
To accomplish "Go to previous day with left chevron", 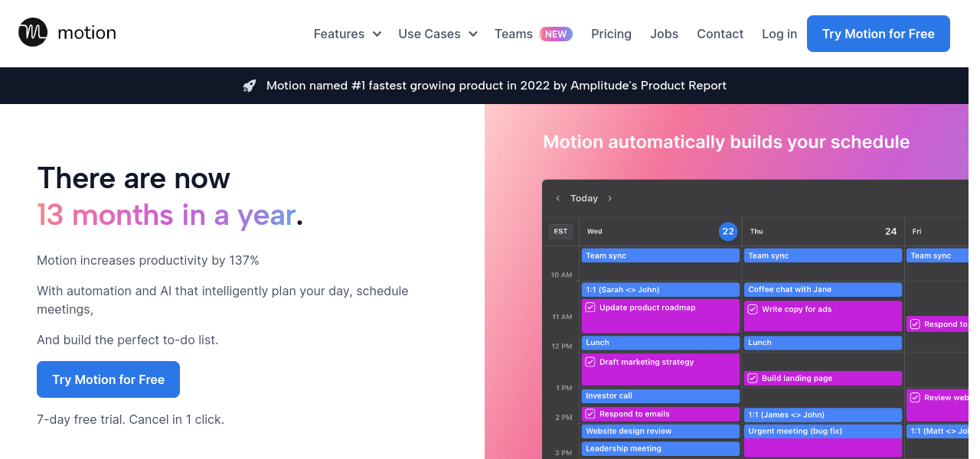I will pyautogui.click(x=558, y=198).
